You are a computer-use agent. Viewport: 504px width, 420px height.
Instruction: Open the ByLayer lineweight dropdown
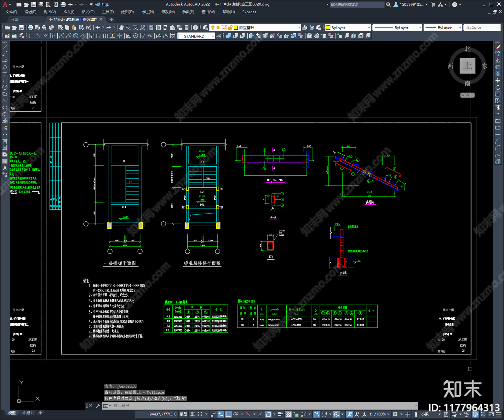click(x=443, y=28)
